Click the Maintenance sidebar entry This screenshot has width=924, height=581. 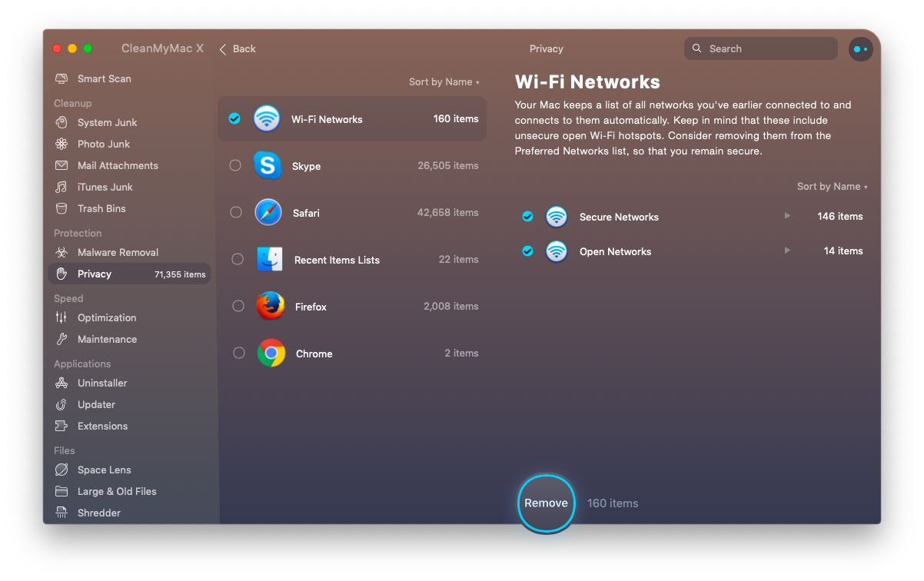tap(129, 339)
